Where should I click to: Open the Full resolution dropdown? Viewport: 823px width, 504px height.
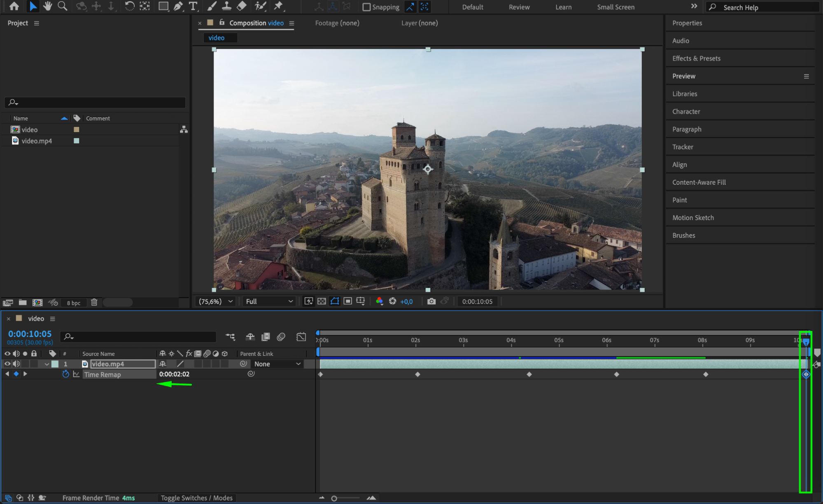coord(269,301)
